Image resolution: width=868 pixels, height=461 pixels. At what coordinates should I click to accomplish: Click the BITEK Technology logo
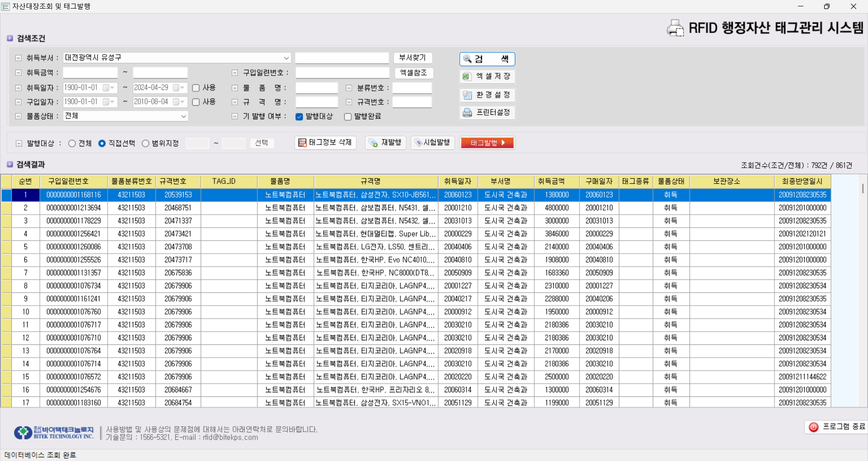pyautogui.click(x=54, y=433)
